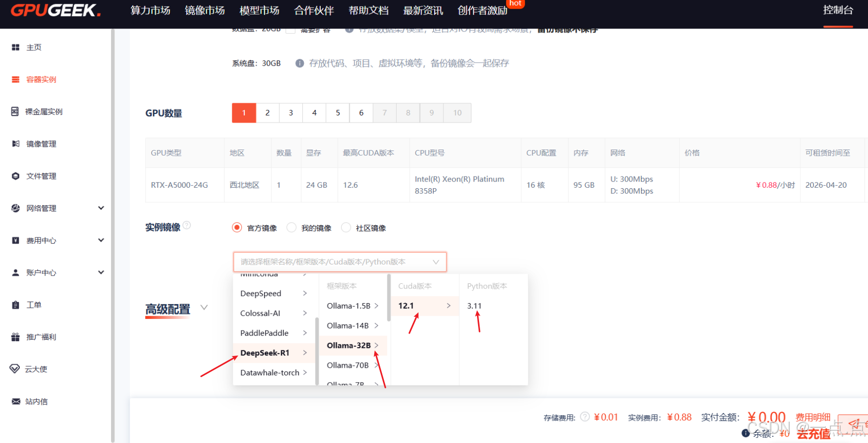Click the 网络管理 globe icon
868x443 pixels.
(x=16, y=208)
